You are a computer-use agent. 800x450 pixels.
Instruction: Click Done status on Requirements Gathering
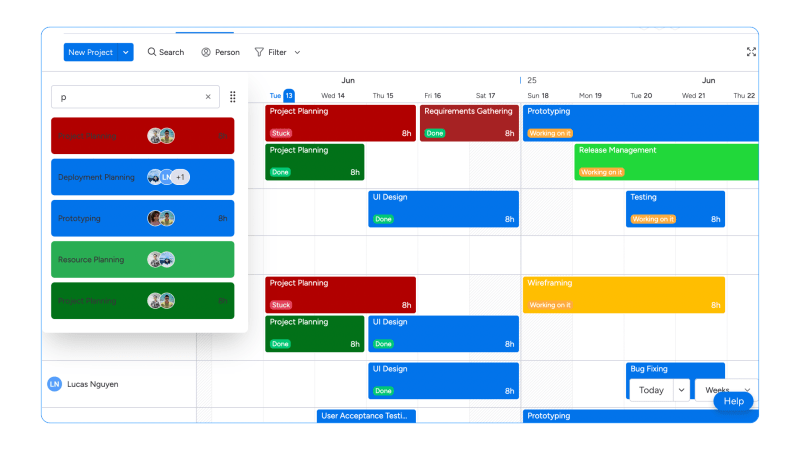(435, 133)
